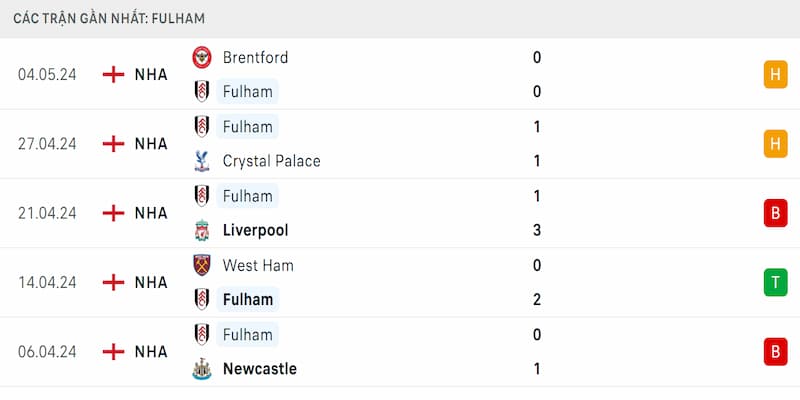
Task: Click the orange H badge for Brentford match
Action: click(775, 74)
